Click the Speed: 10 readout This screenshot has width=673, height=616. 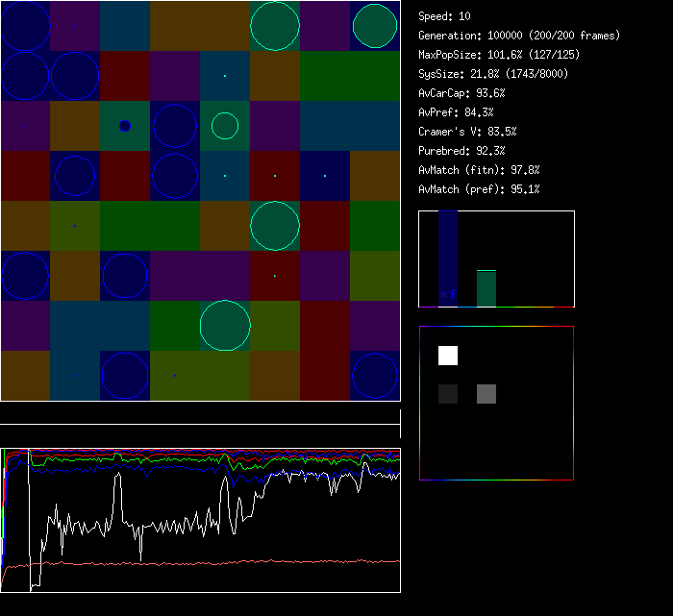point(444,16)
